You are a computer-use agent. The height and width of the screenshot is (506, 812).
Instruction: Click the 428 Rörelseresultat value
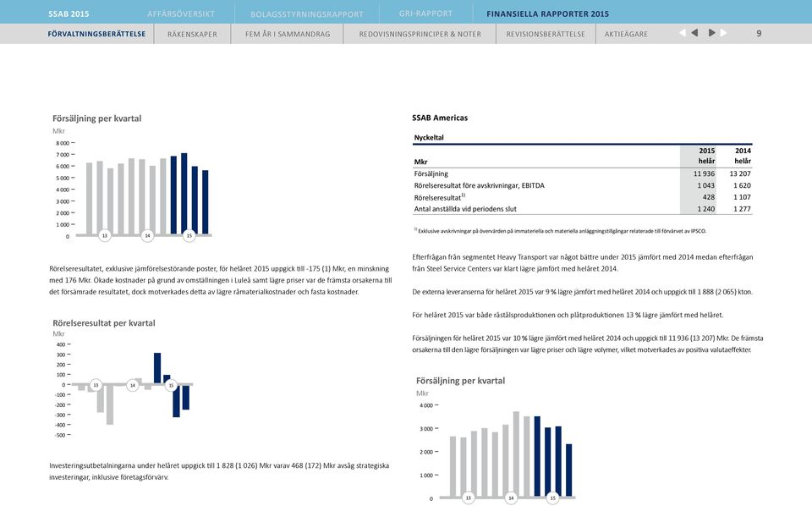709,197
